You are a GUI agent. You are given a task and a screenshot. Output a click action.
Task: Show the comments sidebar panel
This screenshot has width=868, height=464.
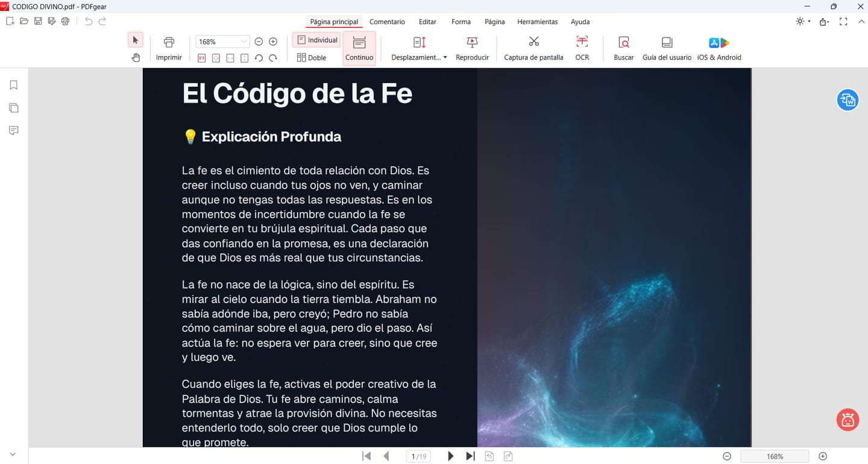click(x=14, y=131)
